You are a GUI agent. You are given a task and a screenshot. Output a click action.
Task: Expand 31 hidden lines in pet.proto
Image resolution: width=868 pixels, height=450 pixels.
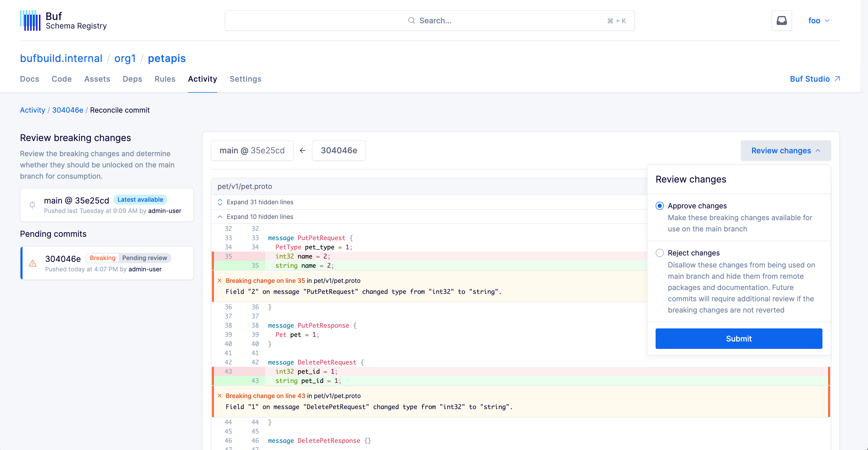pyautogui.click(x=259, y=202)
